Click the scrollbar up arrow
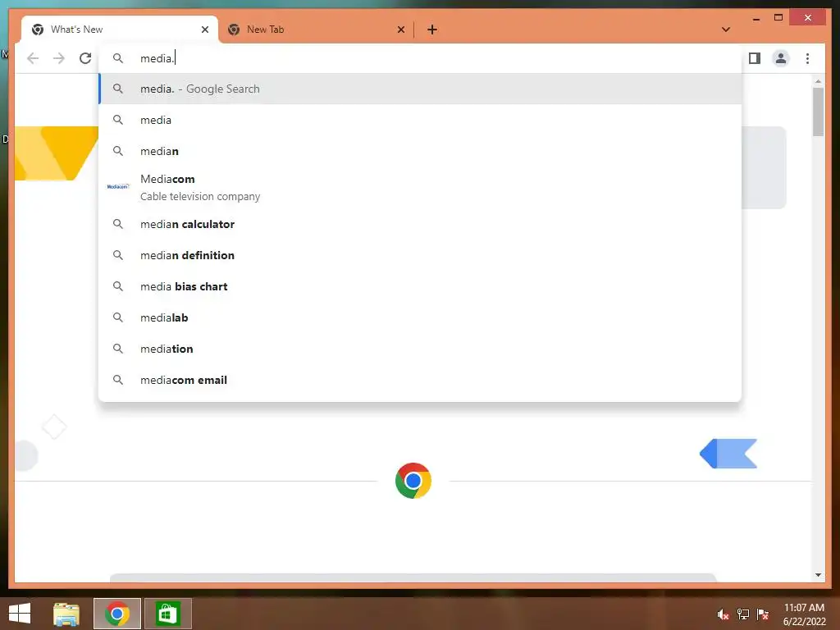 click(x=818, y=81)
